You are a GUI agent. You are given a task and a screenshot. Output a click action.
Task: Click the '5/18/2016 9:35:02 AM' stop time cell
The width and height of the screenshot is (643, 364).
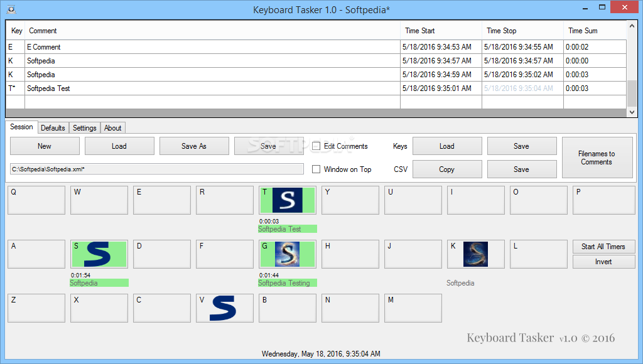coord(522,75)
